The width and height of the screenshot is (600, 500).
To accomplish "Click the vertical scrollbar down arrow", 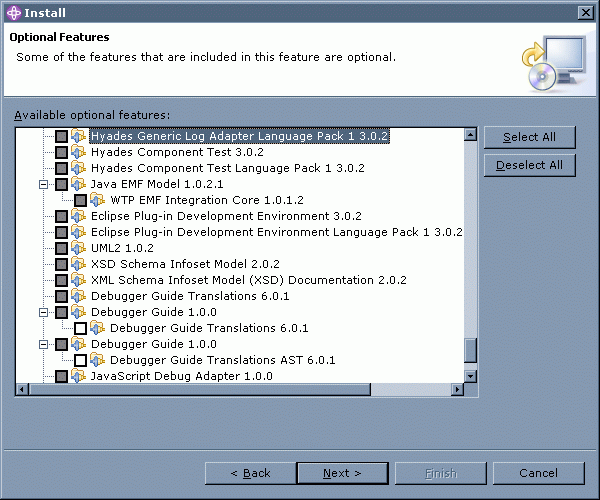I will tap(470, 376).
